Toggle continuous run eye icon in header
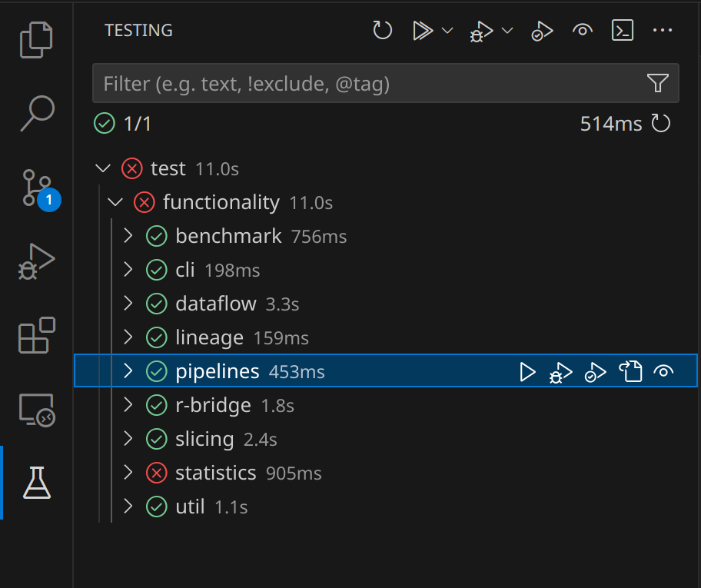This screenshot has width=701, height=588. (583, 31)
